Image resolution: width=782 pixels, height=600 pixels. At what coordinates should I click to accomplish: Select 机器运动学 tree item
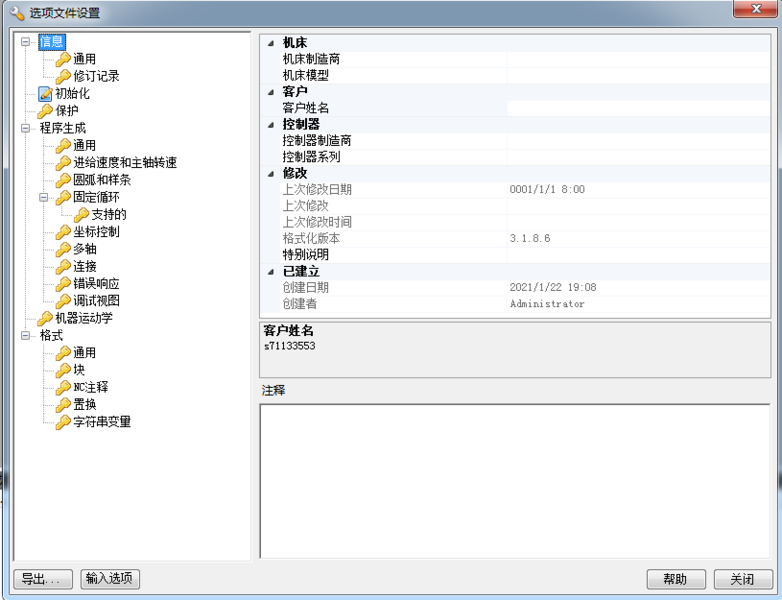[84, 318]
